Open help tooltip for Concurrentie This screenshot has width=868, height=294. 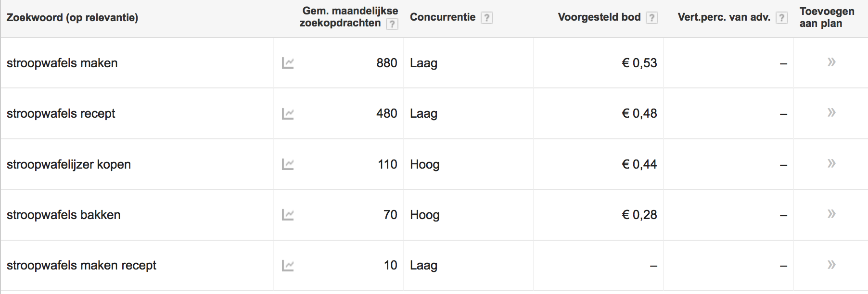(487, 18)
